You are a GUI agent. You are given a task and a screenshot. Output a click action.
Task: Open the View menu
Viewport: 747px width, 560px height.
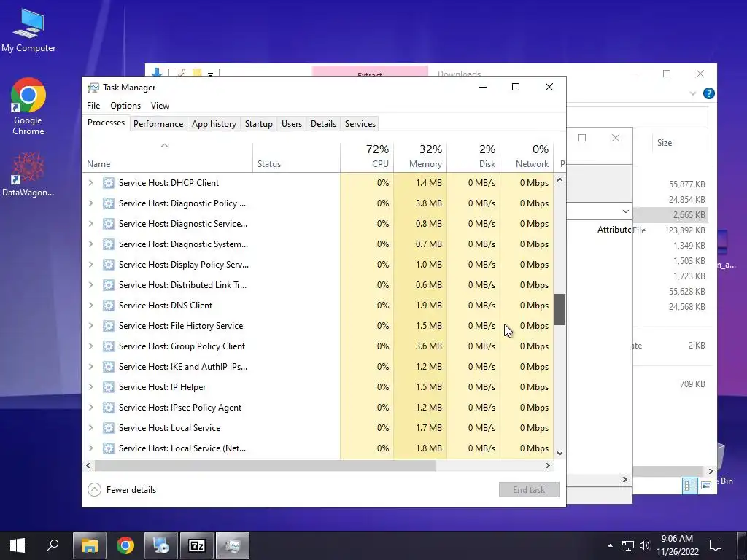160,106
